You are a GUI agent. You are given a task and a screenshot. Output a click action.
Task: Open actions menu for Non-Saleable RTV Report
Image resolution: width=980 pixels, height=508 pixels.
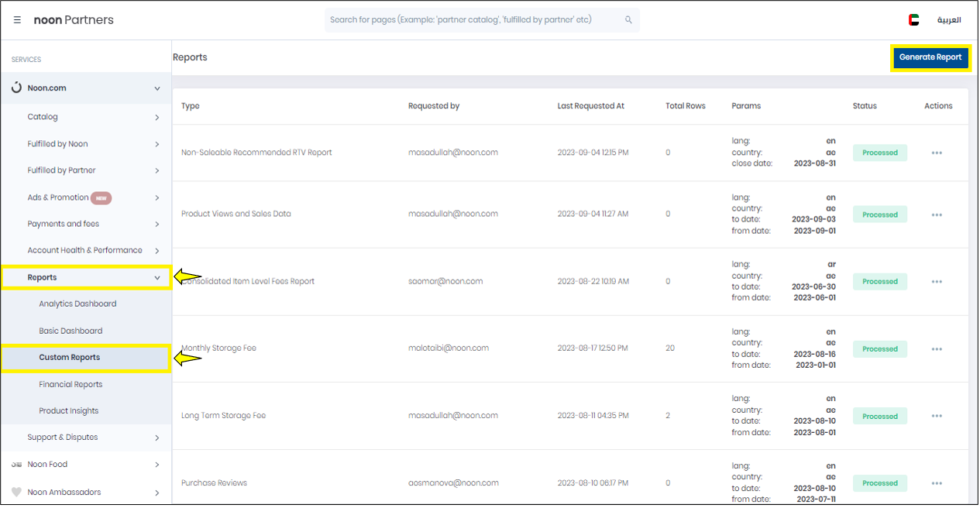(x=937, y=153)
